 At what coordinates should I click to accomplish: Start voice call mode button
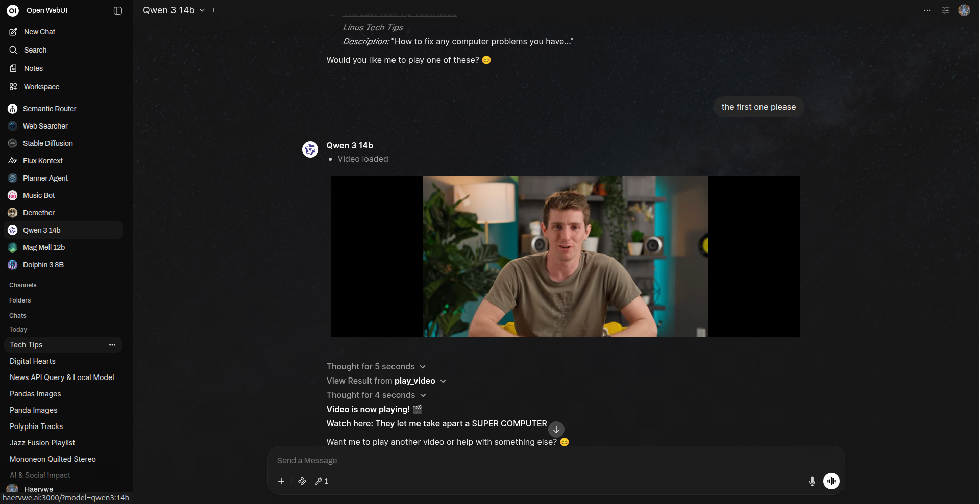831,481
